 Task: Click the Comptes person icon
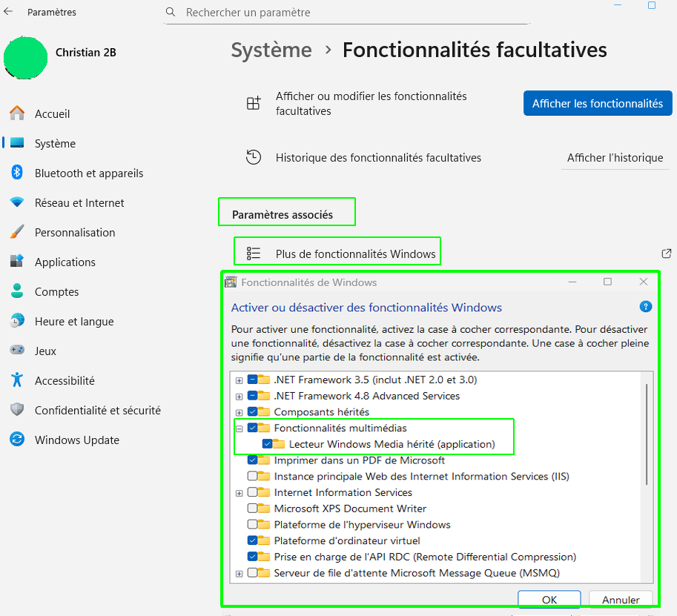tap(17, 291)
